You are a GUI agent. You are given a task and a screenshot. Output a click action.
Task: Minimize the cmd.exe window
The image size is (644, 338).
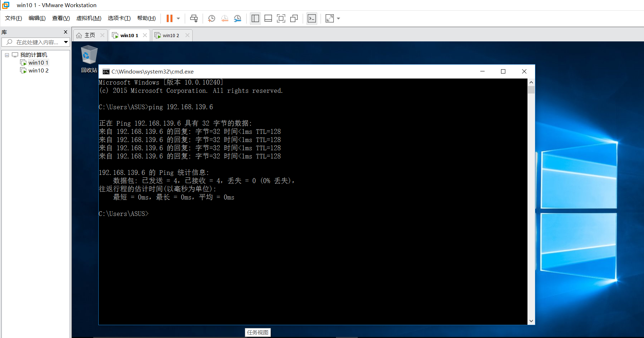click(x=482, y=71)
